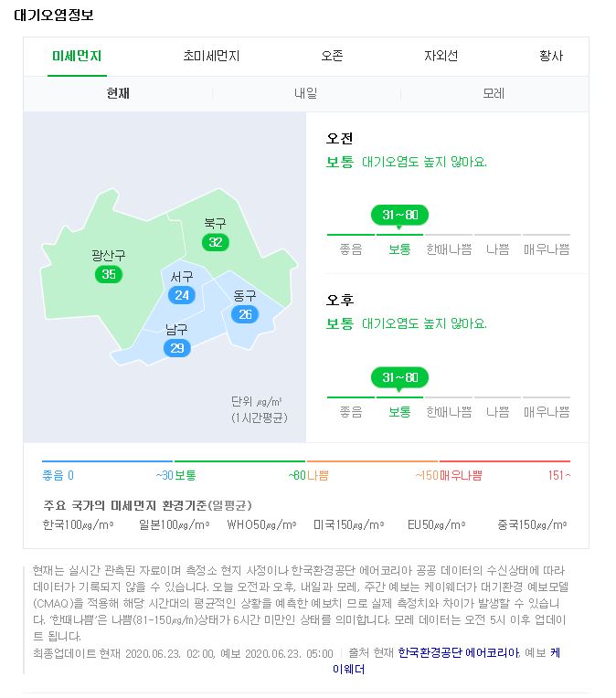Viewport: 616px width, 698px height.
Task: Open the 오존 tab
Action: (x=332, y=56)
